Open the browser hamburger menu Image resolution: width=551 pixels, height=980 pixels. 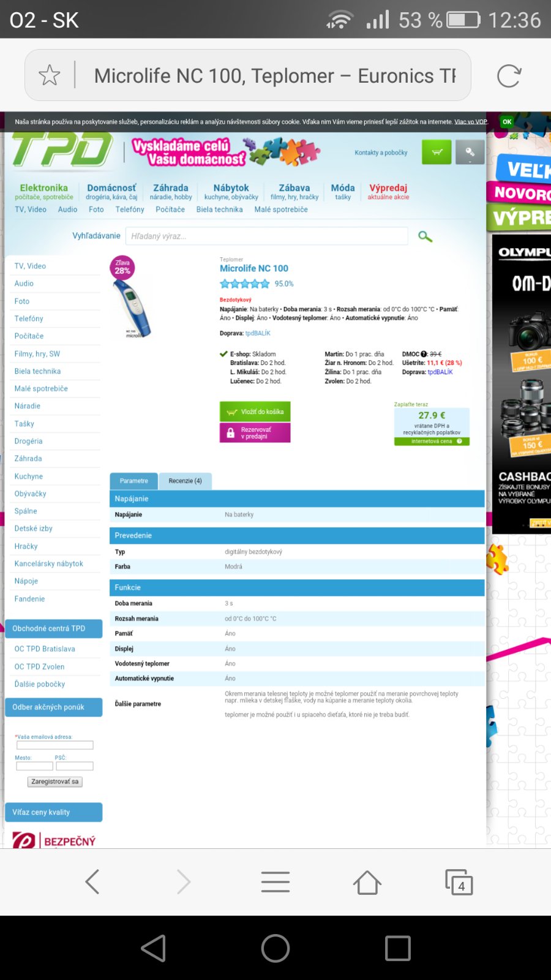click(275, 882)
